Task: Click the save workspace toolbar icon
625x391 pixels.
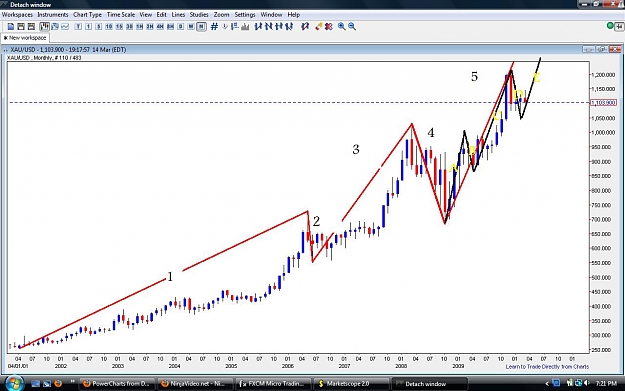Action: point(31,27)
